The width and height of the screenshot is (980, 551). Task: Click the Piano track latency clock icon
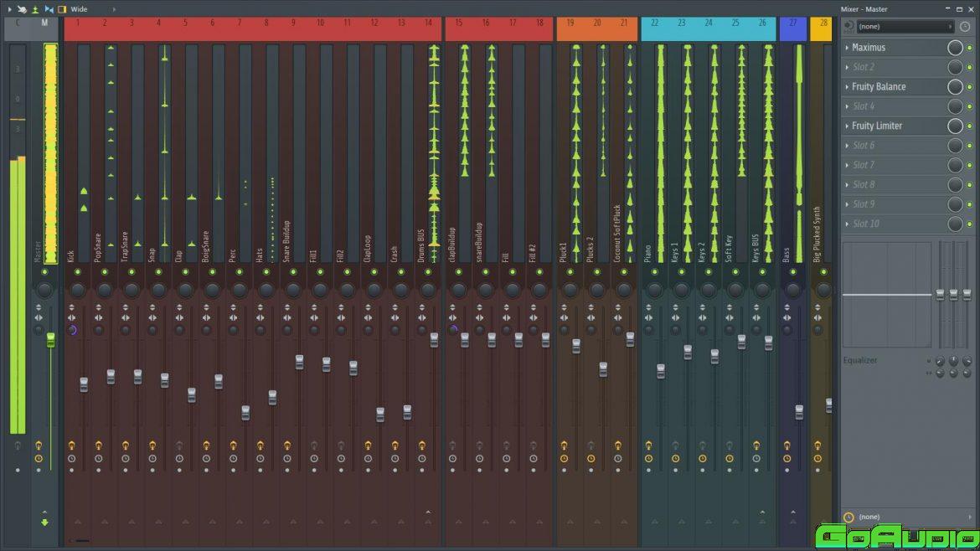click(x=649, y=459)
